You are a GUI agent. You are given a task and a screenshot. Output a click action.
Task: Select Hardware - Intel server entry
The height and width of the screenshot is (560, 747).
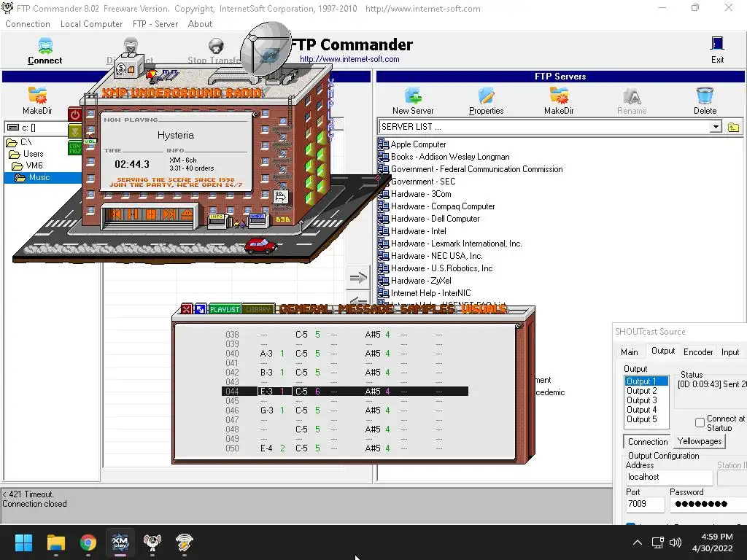tap(412, 231)
